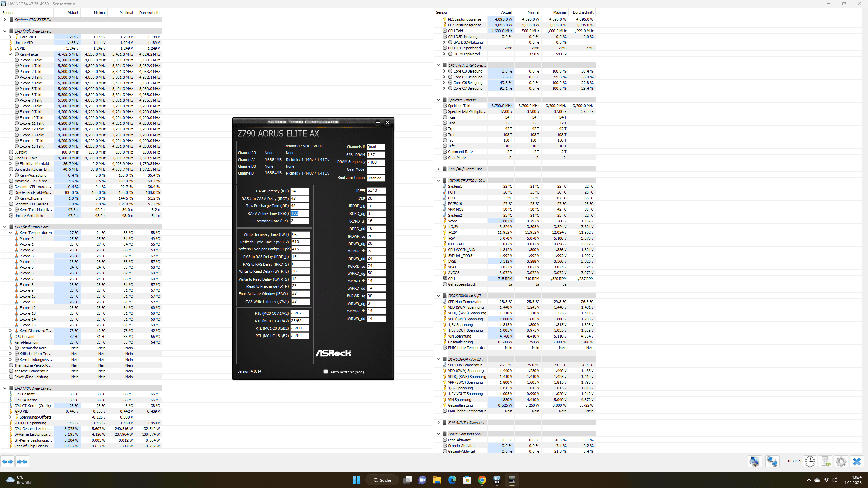
Task: Open Google Chrome from taskbar
Action: 482,480
